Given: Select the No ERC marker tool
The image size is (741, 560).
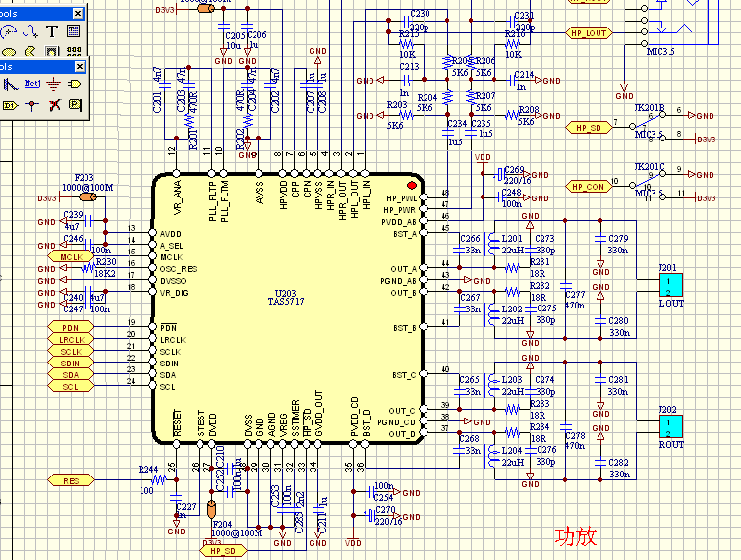Looking at the screenshot, I should point(54,105).
